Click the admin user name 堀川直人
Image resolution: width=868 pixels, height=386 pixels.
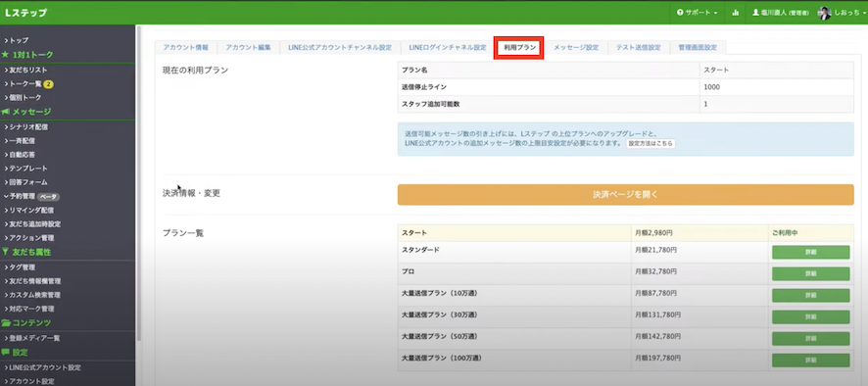click(x=781, y=12)
